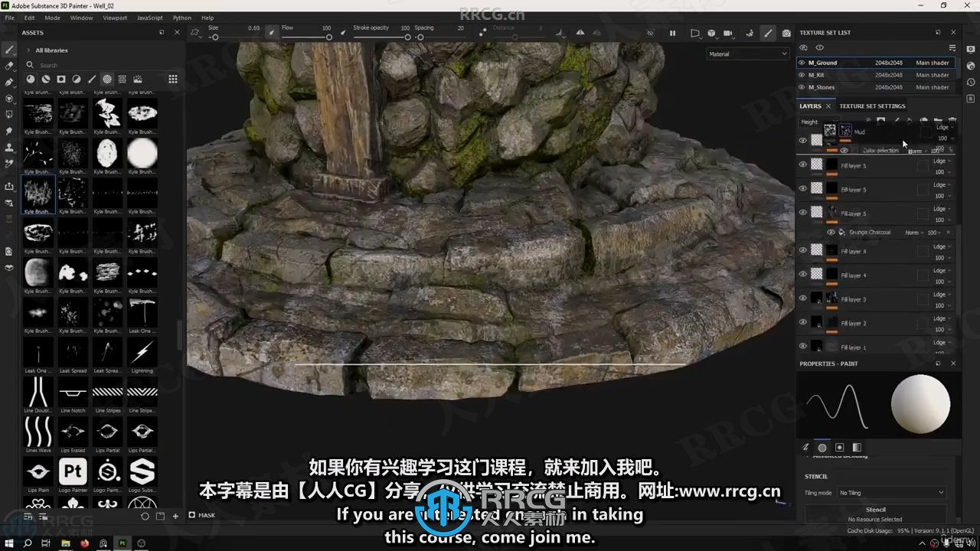Open the Viewport menu
The height and width of the screenshot is (551, 980).
pyautogui.click(x=115, y=18)
